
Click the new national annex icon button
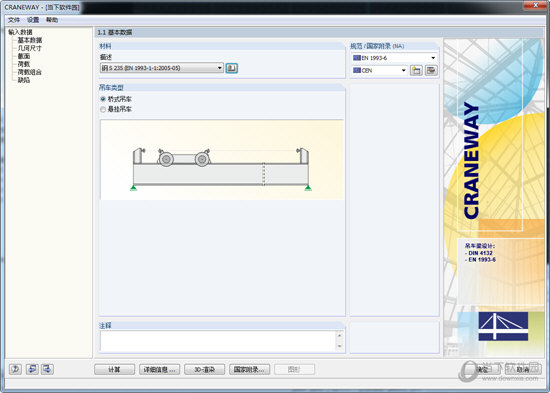[x=416, y=70]
